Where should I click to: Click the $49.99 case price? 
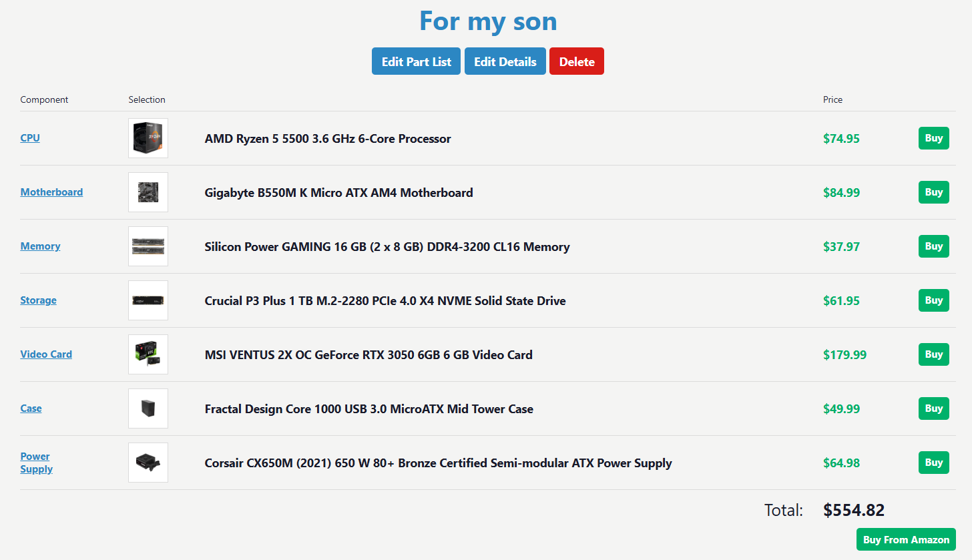tap(841, 409)
